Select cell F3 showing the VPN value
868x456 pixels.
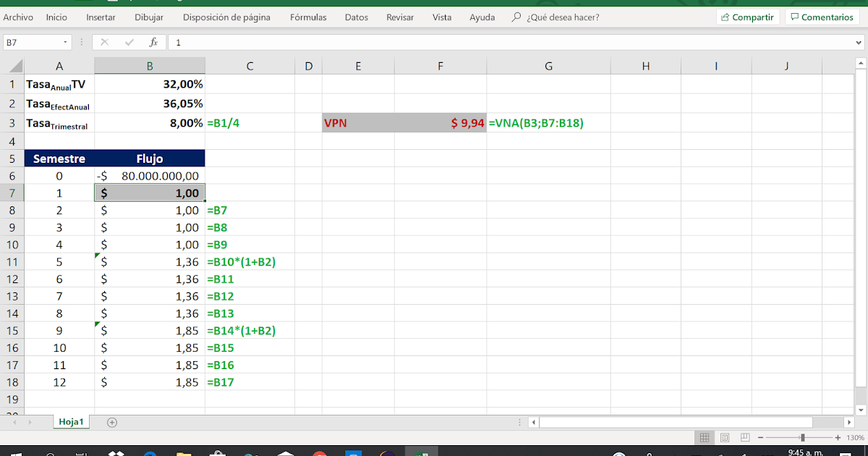[440, 123]
